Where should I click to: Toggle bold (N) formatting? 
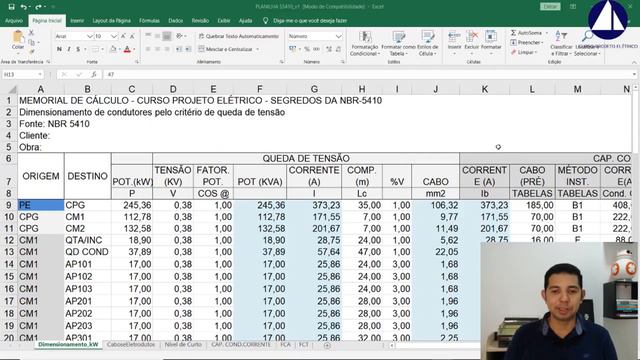pos(59,49)
